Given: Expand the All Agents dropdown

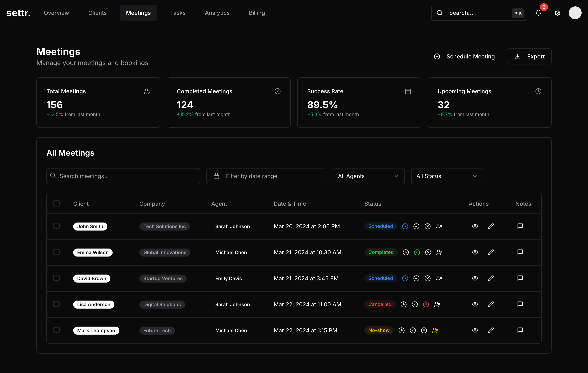Looking at the screenshot, I should (x=368, y=176).
